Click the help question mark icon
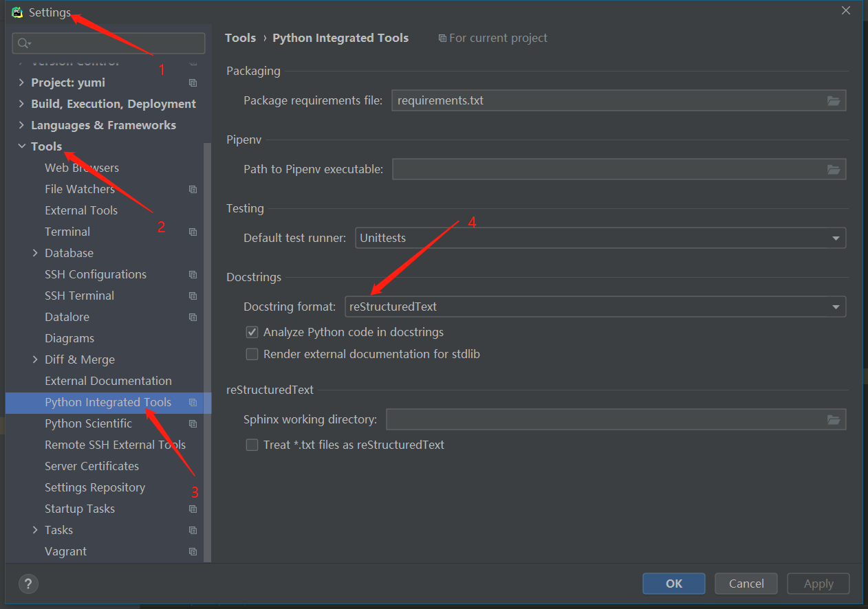Screen dimensions: 868x609 click(x=28, y=584)
